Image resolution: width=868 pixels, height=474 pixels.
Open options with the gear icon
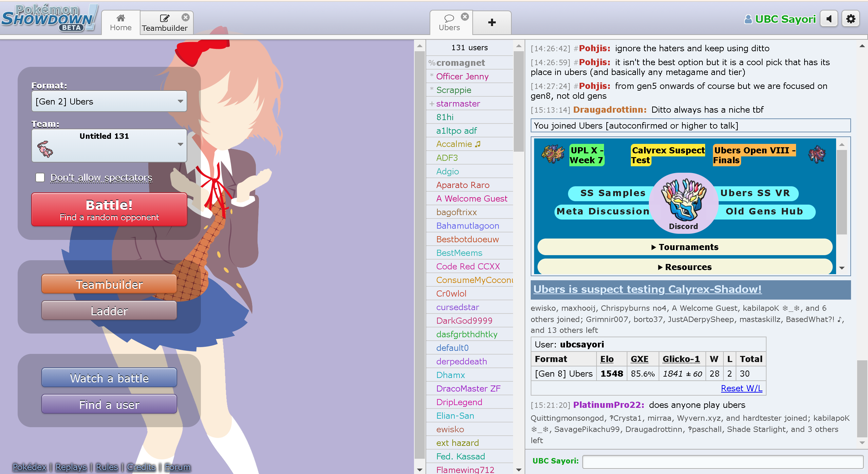pos(851,19)
